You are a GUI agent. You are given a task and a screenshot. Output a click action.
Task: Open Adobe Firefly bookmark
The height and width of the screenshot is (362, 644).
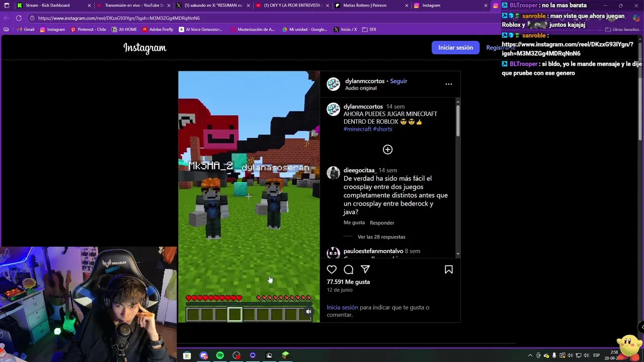[157, 30]
